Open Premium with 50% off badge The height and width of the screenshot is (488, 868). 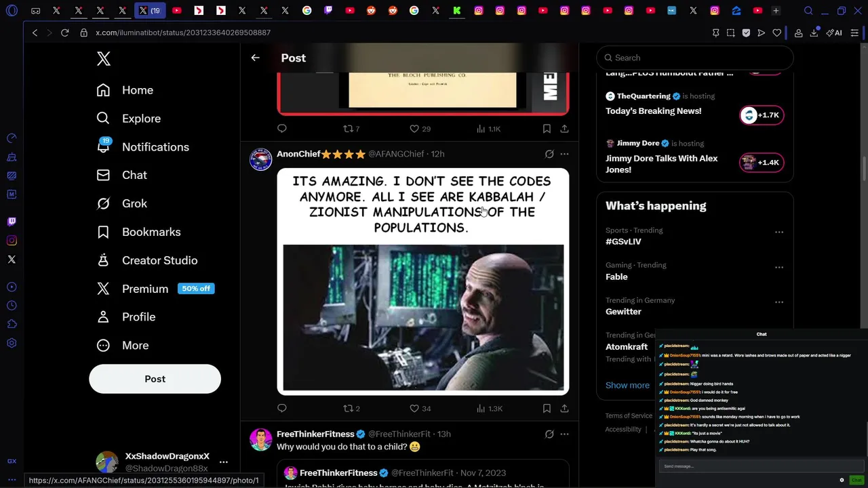155,289
